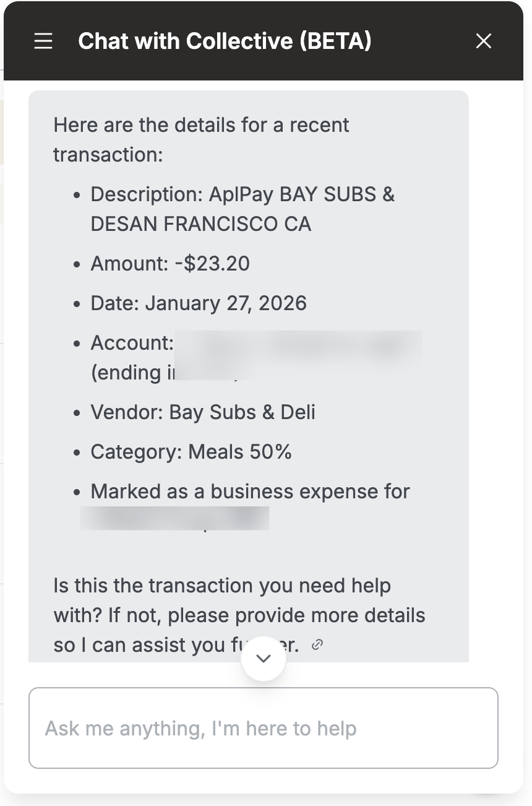The width and height of the screenshot is (532, 806).
Task: Click 'Is this the transaction you need help' text
Action: click(x=222, y=586)
